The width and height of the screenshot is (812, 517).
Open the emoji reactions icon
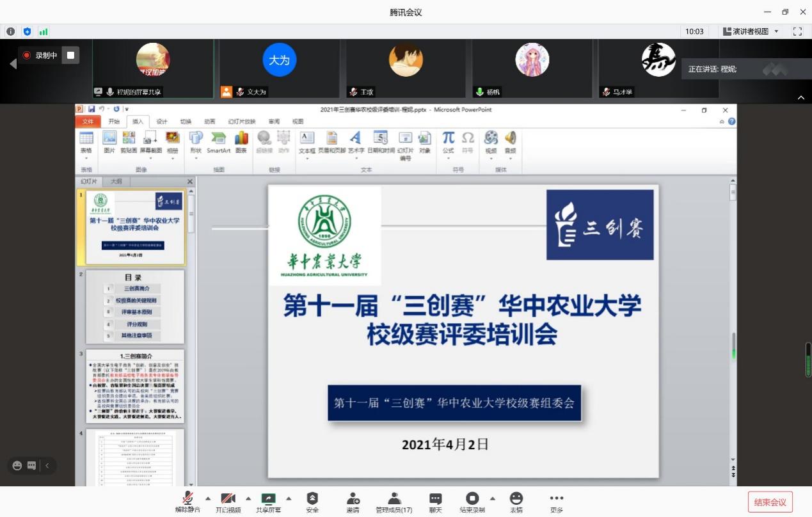(x=516, y=499)
